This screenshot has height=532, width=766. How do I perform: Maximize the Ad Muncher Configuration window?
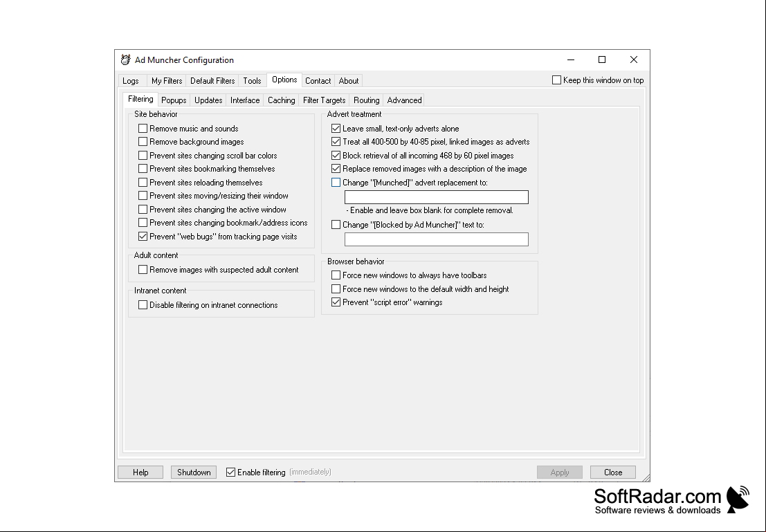click(x=602, y=59)
